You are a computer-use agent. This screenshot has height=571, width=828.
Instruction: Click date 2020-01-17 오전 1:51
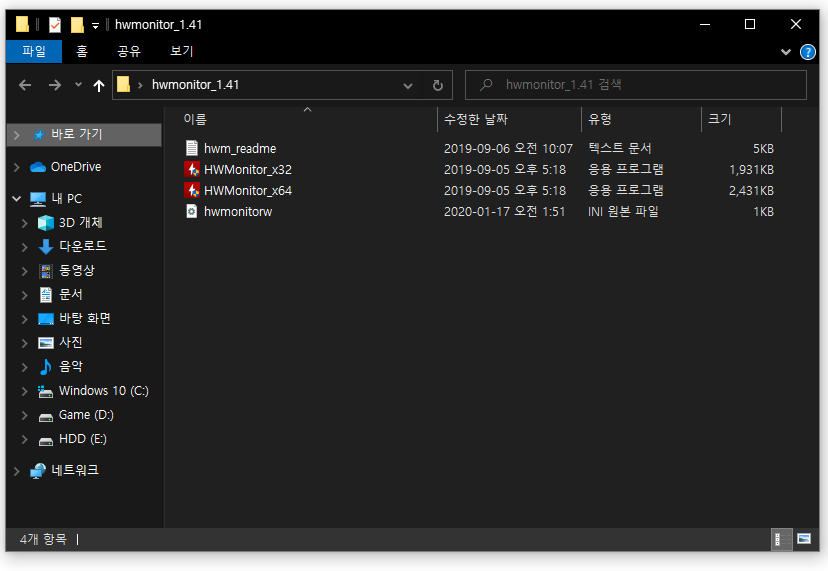504,212
